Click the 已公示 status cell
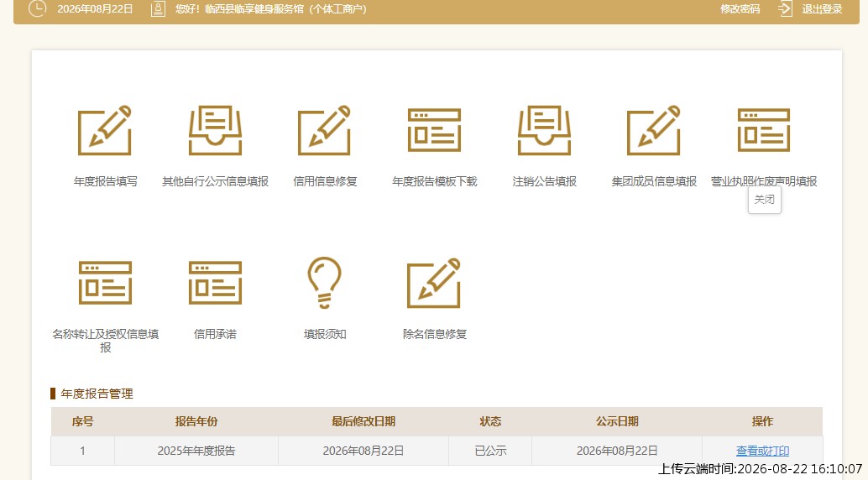 point(490,451)
